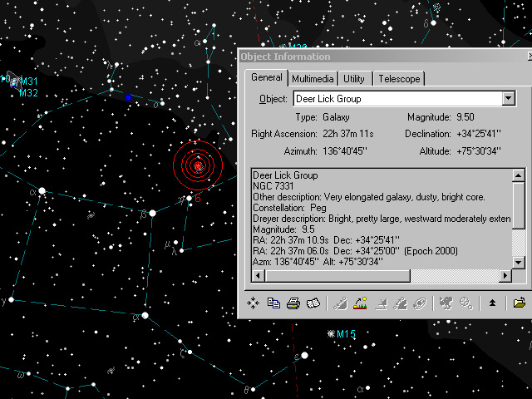Select the M32 label on the chart
Image resolution: width=532 pixels, height=399 pixels.
(28, 92)
